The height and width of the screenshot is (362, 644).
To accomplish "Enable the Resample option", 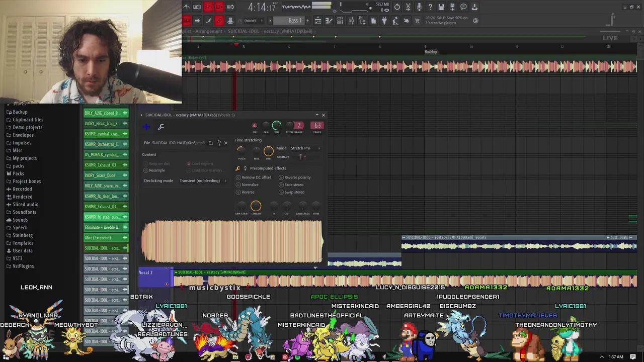I will (x=146, y=170).
